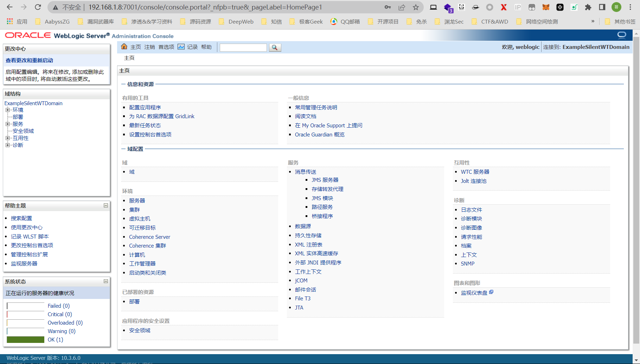Click the browser back arrow
This screenshot has height=364, width=640.
tap(9, 7)
